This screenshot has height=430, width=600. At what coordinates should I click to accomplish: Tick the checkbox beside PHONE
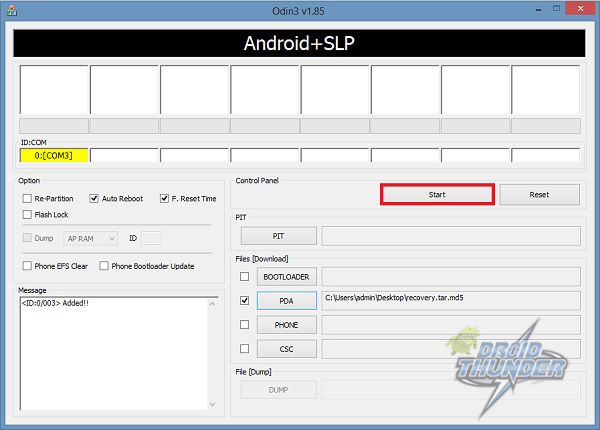click(244, 325)
